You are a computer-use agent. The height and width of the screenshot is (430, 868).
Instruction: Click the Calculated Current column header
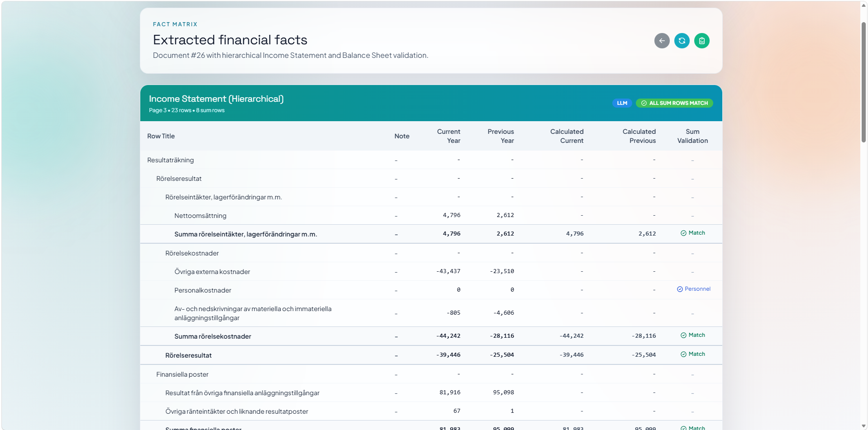[x=567, y=136]
